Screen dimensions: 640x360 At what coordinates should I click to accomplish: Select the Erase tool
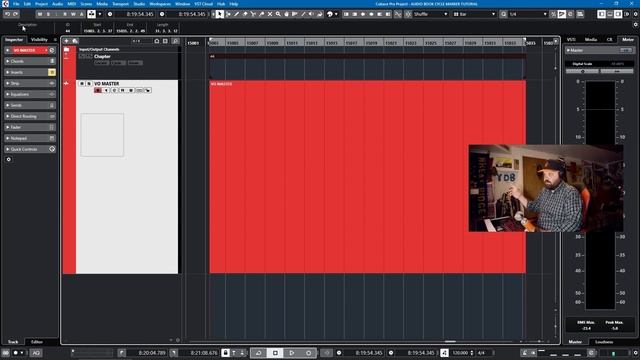coord(245,14)
